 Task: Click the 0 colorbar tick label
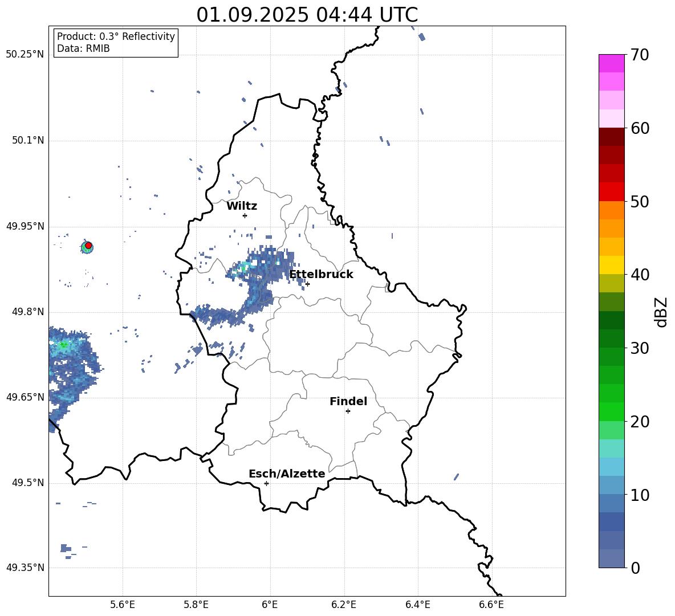click(x=635, y=568)
